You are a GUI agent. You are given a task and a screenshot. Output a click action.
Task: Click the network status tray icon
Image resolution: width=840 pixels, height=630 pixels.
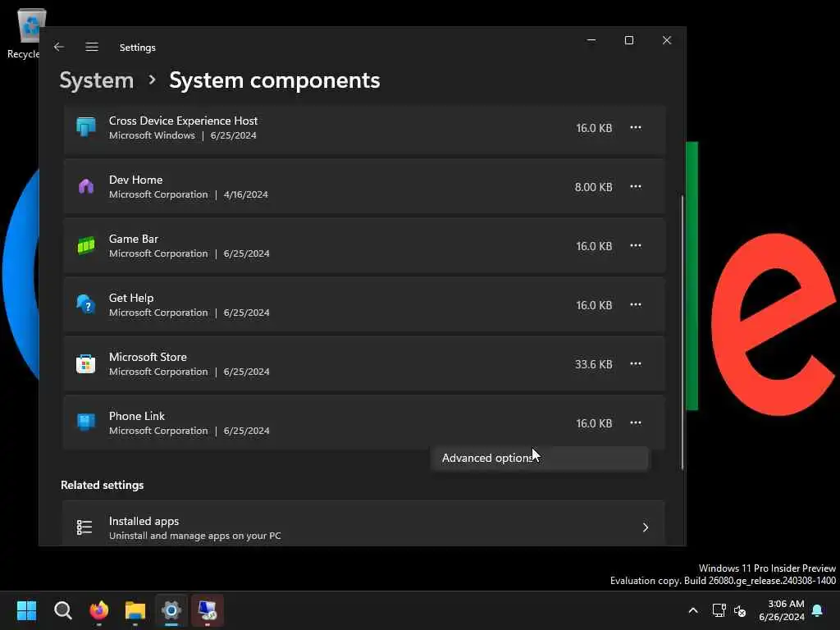click(719, 610)
